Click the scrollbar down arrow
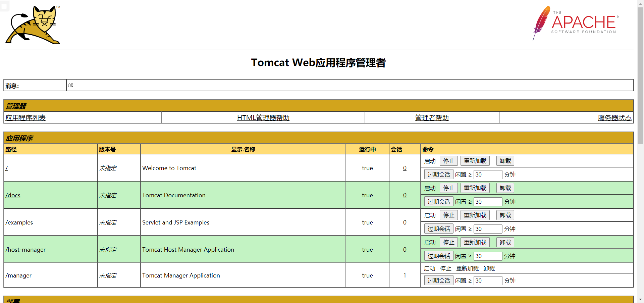 (640, 299)
